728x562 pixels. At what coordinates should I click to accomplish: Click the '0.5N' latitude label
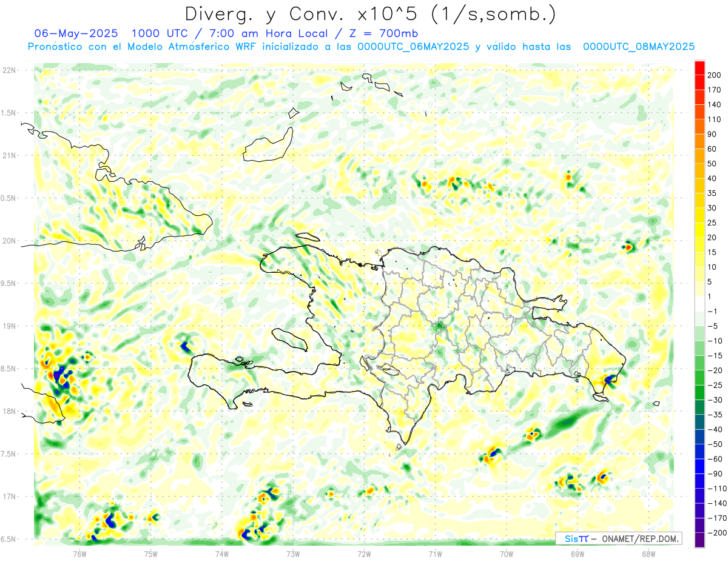click(x=8, y=198)
